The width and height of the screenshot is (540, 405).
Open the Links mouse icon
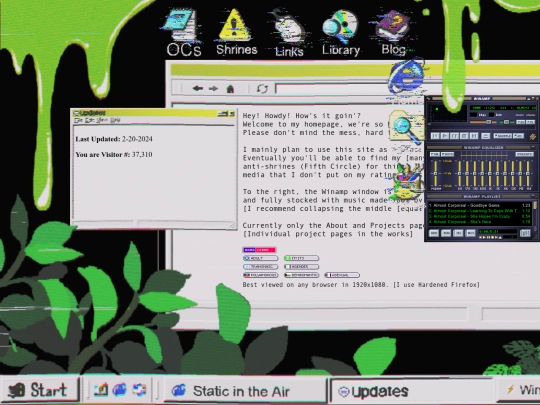coord(289,33)
